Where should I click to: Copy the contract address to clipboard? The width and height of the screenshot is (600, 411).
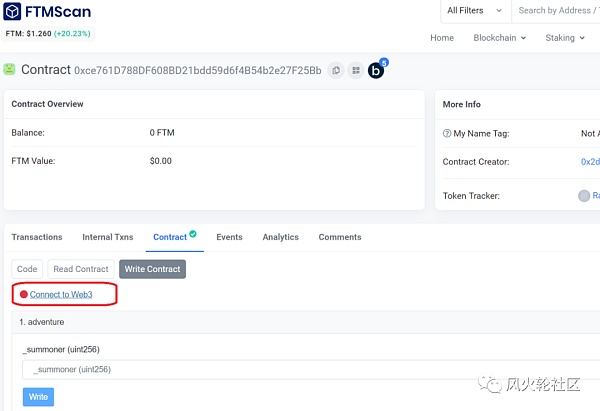[x=336, y=70]
